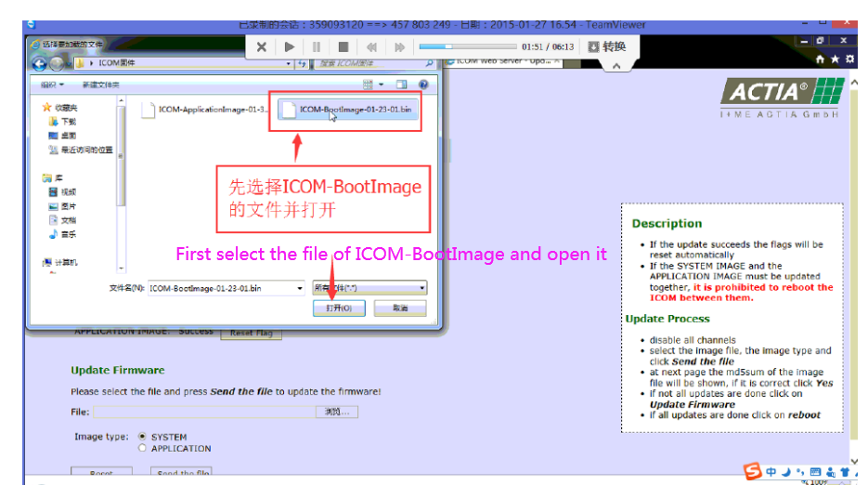The width and height of the screenshot is (868, 485).
Task: Select 计算机 computer in the sidebar
Action: [60, 262]
